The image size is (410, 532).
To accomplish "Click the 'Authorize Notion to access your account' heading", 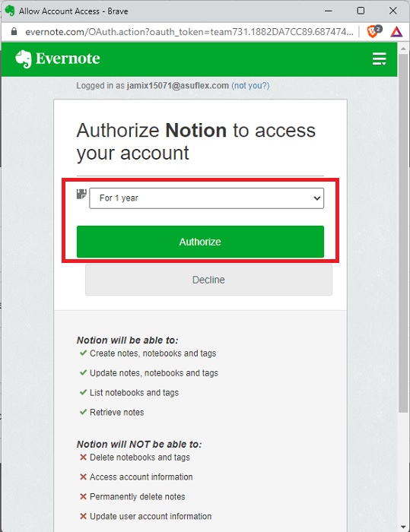I will pos(196,141).
